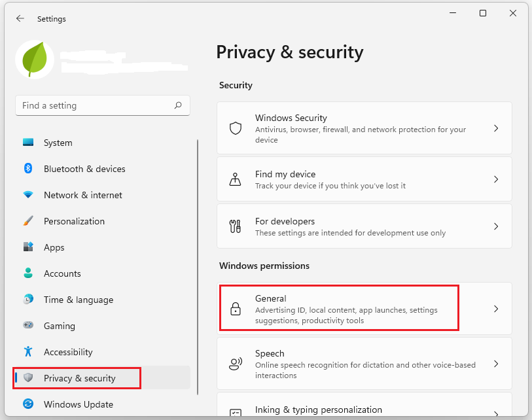Select Privacy & security label in sidebar
The image size is (532, 420).
[80, 378]
